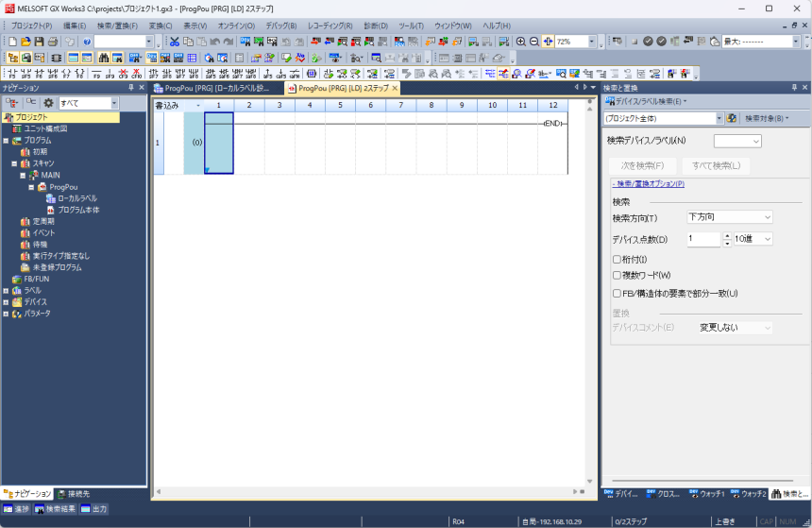Enable the 桁付 checkbox
812x528 pixels.
click(x=617, y=259)
